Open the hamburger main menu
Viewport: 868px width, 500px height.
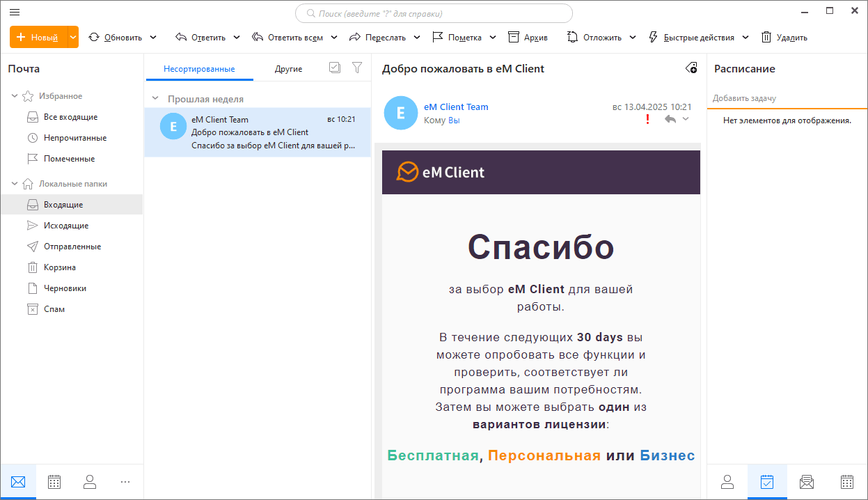(15, 13)
